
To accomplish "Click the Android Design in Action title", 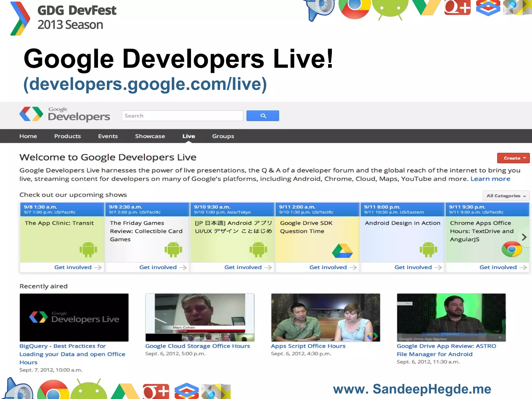I will pos(402,223).
